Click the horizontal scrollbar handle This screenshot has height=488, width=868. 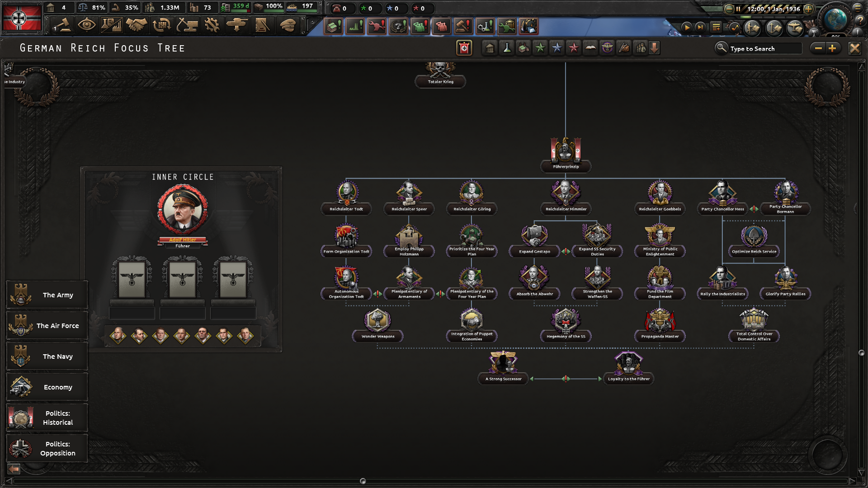pyautogui.click(x=363, y=481)
